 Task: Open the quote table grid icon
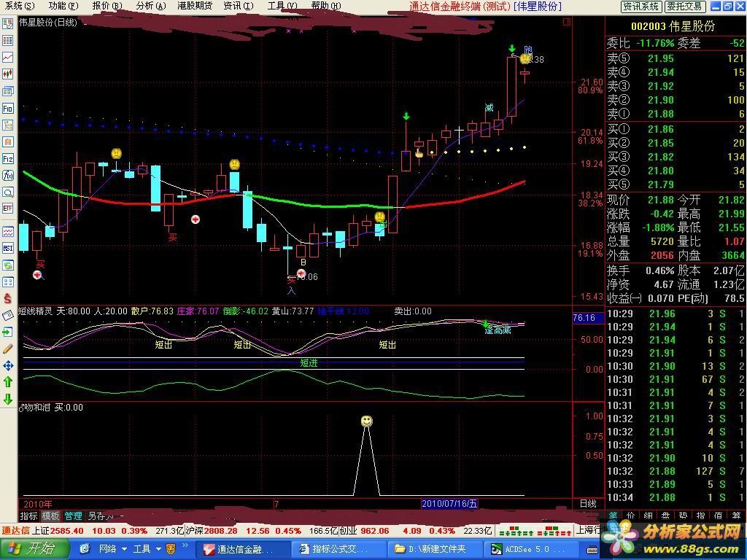click(7, 41)
